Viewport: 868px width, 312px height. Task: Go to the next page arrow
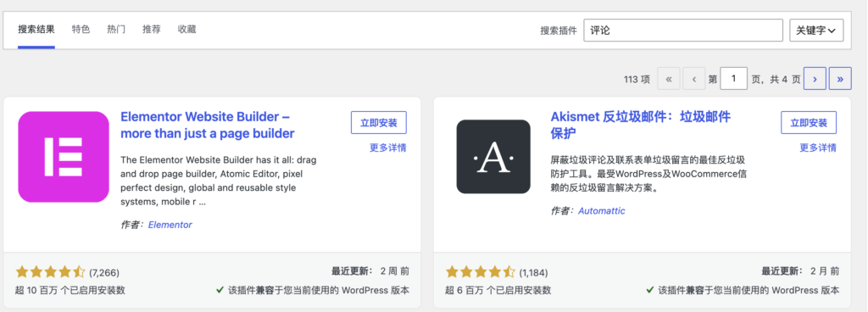tap(815, 79)
